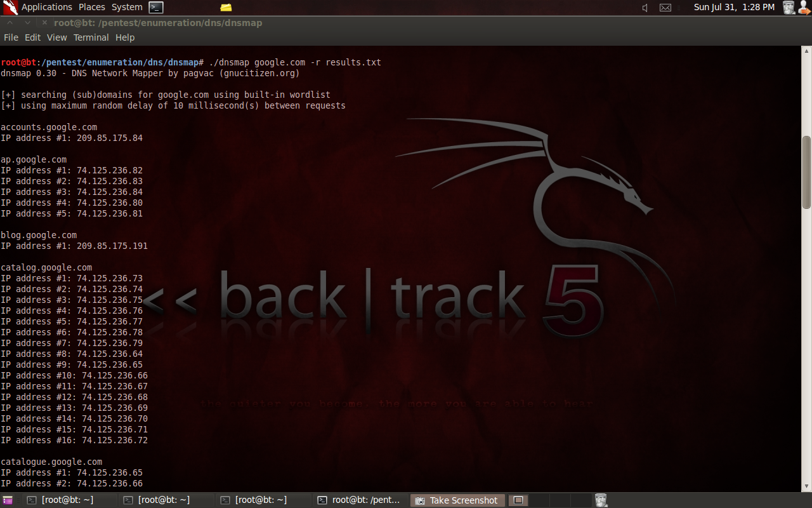Click the IP address 74.125.236.78
The height and width of the screenshot is (508, 812).
pos(110,332)
